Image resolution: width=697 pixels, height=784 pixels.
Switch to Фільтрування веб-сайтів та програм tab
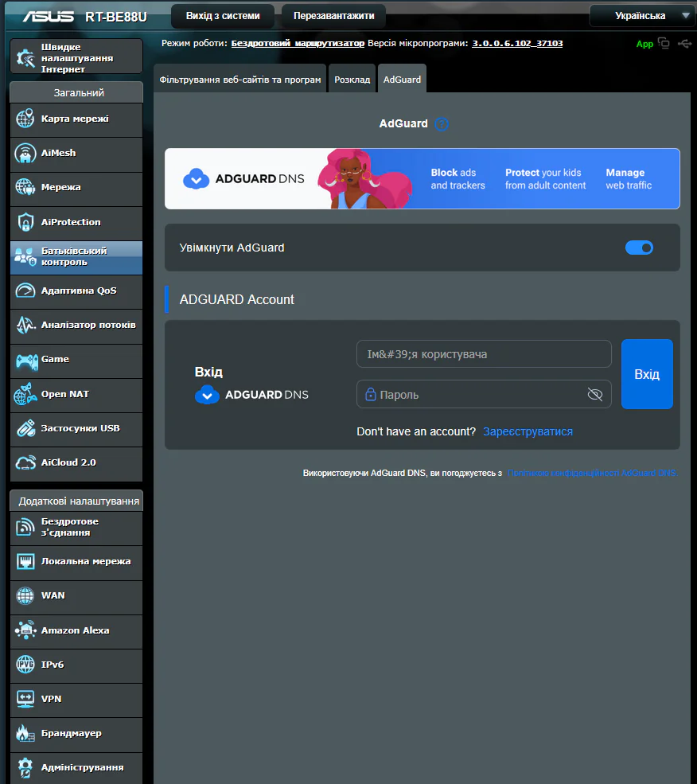click(x=240, y=79)
